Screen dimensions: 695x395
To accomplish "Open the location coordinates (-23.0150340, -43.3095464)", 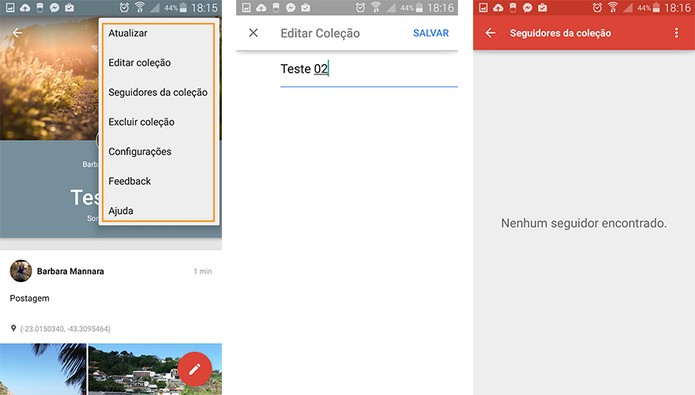I will pyautogui.click(x=65, y=329).
